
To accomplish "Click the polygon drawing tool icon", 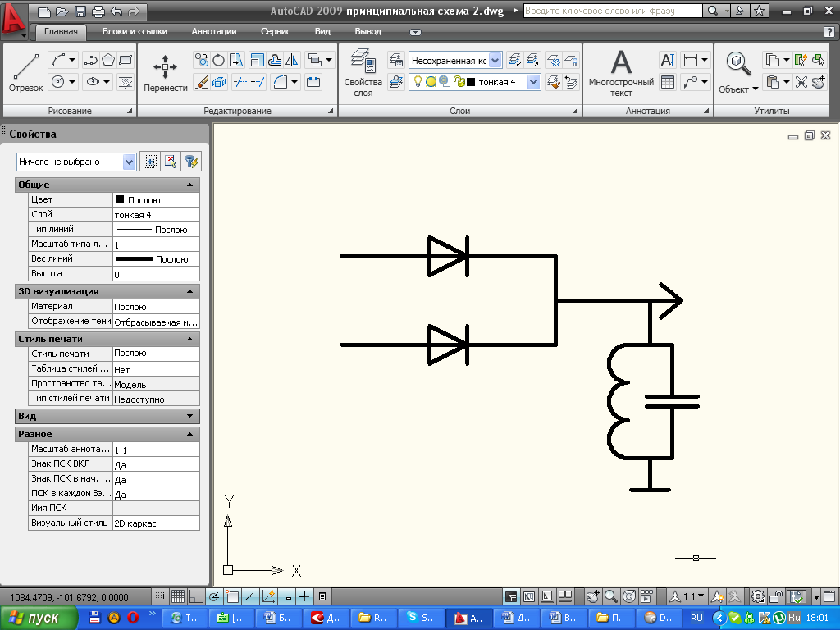I will point(107,60).
